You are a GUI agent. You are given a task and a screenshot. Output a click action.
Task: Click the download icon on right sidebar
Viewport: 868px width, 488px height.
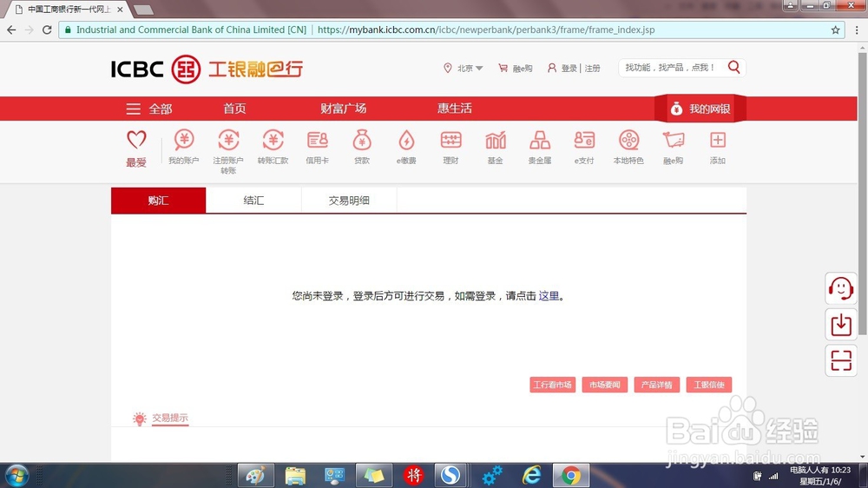coord(841,324)
